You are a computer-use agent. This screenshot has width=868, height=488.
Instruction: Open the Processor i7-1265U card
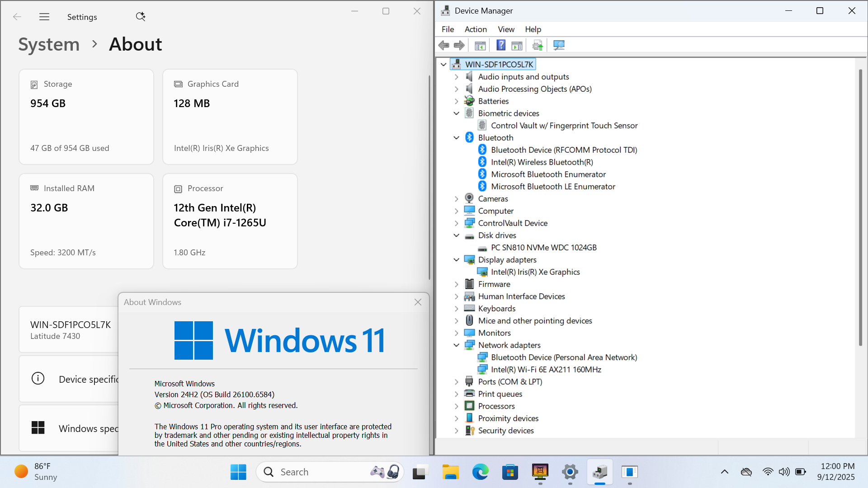pos(230,221)
